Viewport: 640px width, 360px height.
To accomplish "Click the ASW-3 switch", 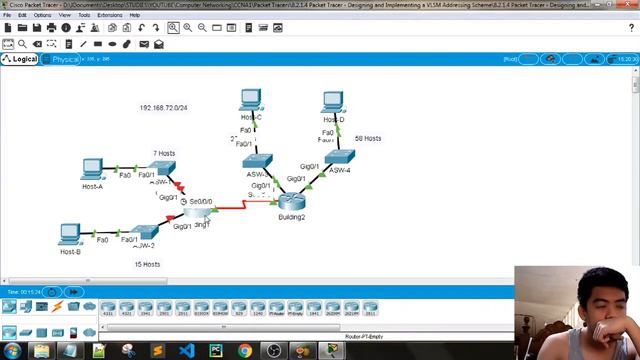I will [258, 161].
